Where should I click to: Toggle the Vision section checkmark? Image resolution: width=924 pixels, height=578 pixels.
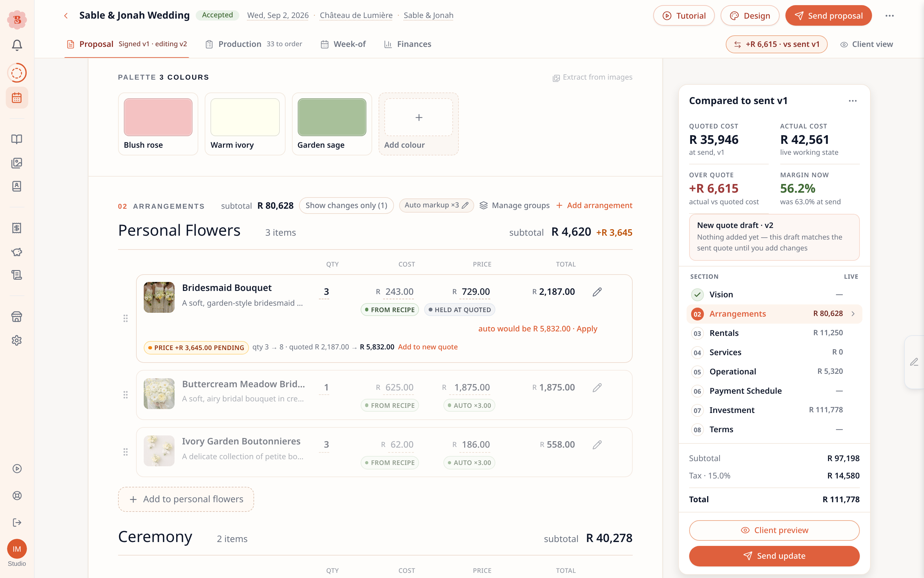point(697,295)
